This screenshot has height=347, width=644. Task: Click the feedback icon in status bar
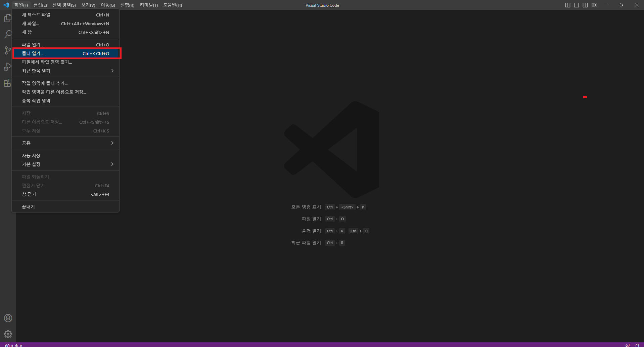[x=628, y=345]
